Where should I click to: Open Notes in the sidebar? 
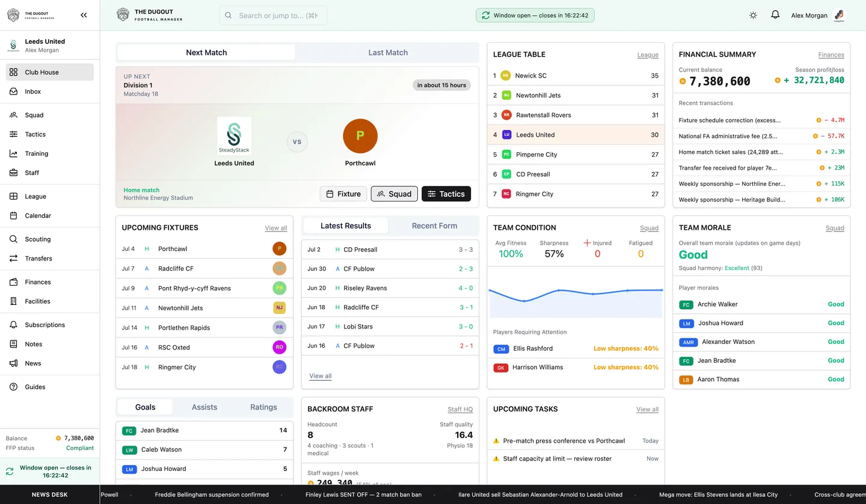[50, 344]
